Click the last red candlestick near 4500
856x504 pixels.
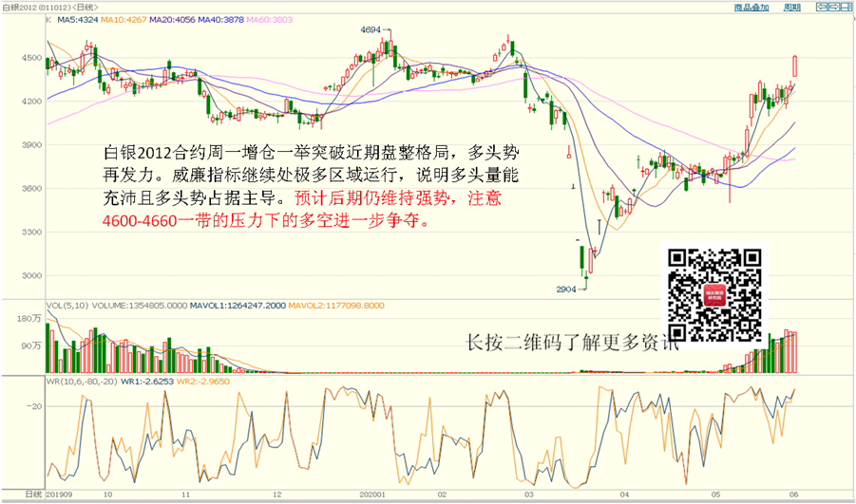point(795,66)
